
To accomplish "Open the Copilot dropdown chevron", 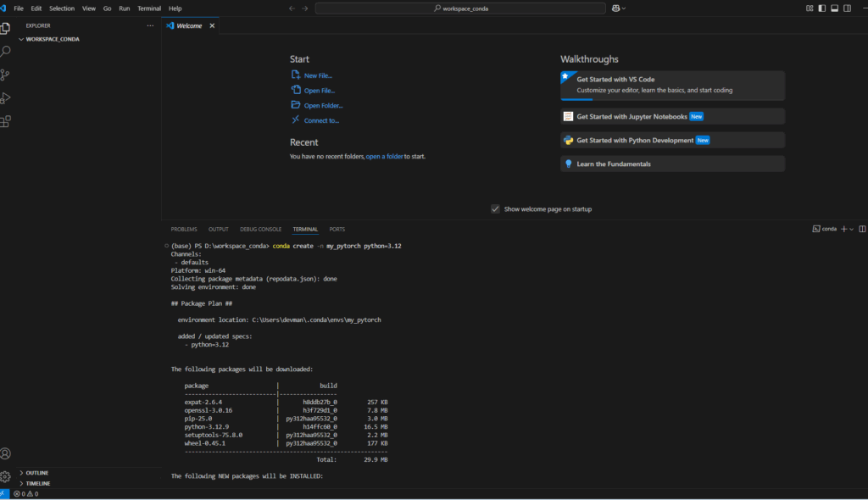I will [x=624, y=8].
